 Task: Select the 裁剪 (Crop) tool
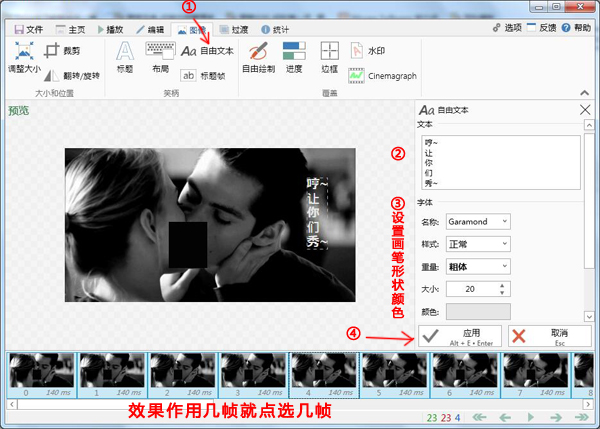pyautogui.click(x=62, y=51)
